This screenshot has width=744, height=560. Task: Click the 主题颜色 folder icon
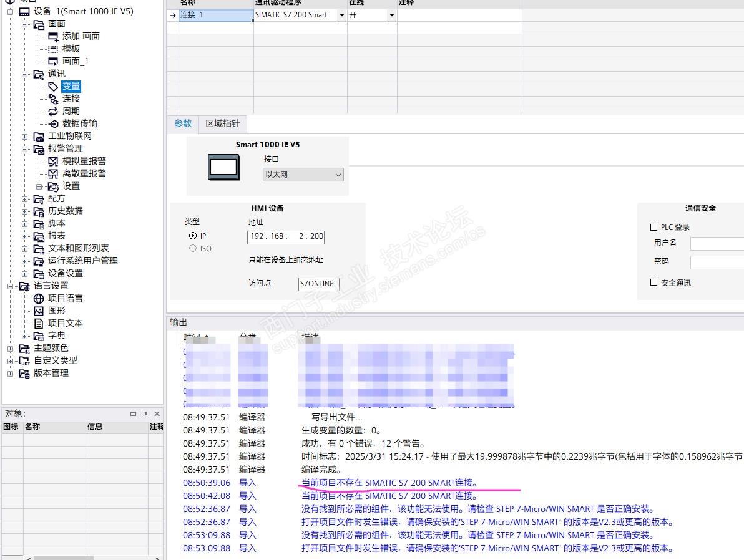(x=24, y=348)
